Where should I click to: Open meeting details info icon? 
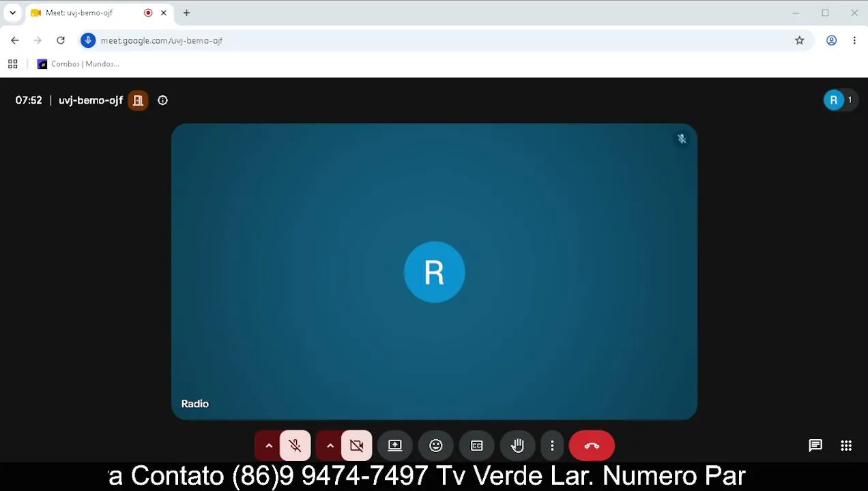162,100
